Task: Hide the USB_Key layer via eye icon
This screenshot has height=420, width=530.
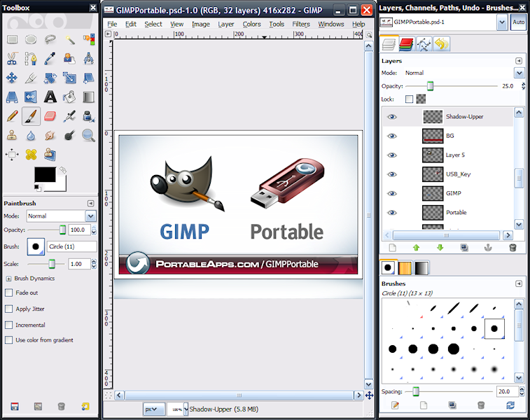Action: pos(392,174)
